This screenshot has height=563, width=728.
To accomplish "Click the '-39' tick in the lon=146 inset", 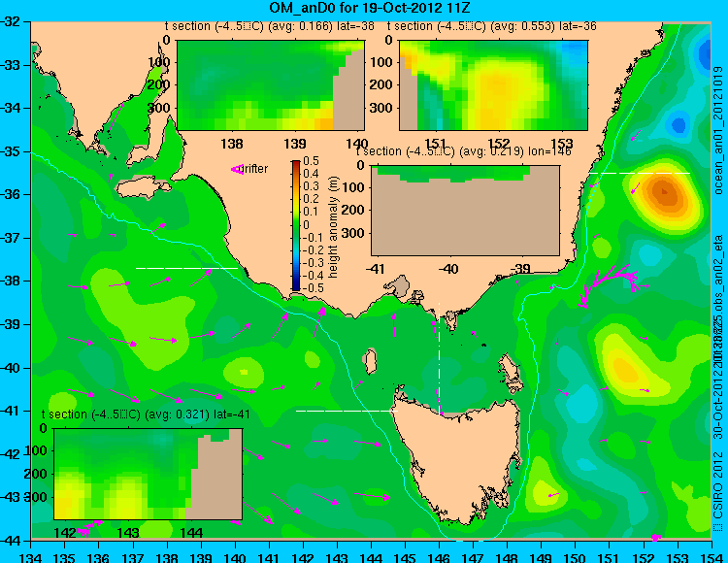I will [521, 269].
